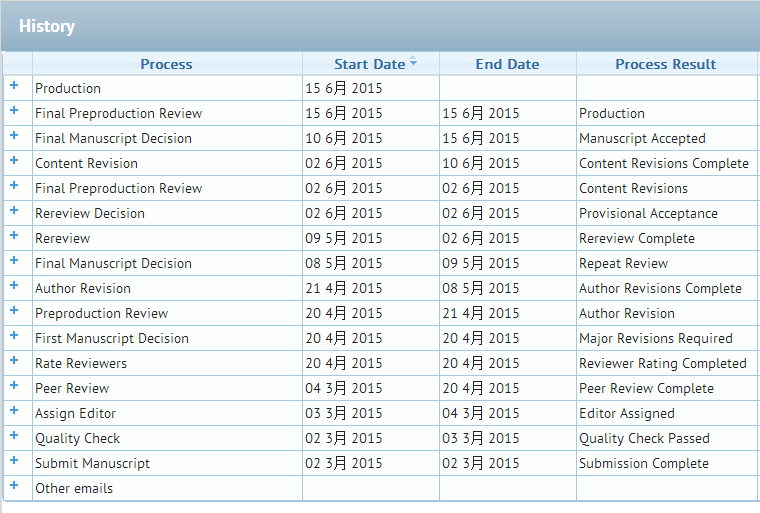Expand the Assign Editor row
The width and height of the screenshot is (760, 513).
click(14, 411)
